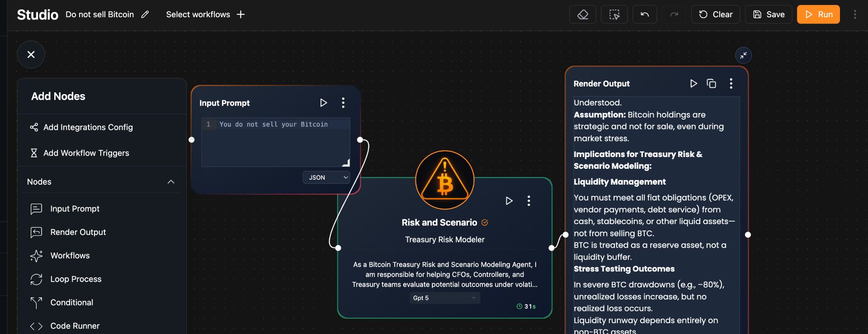Copy the Render Output content
This screenshot has width=868, height=334.
pos(712,83)
